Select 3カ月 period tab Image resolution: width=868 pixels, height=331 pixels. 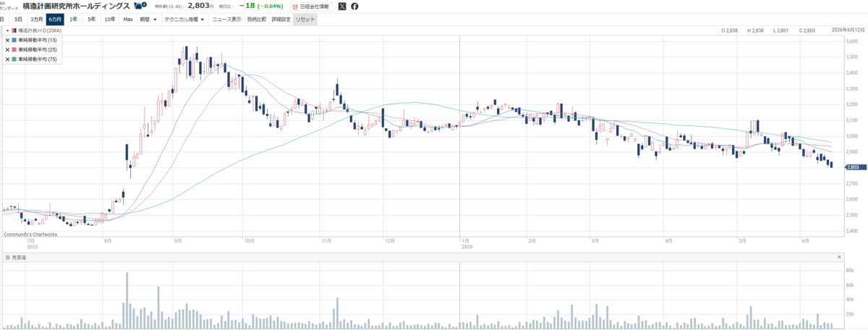click(36, 20)
